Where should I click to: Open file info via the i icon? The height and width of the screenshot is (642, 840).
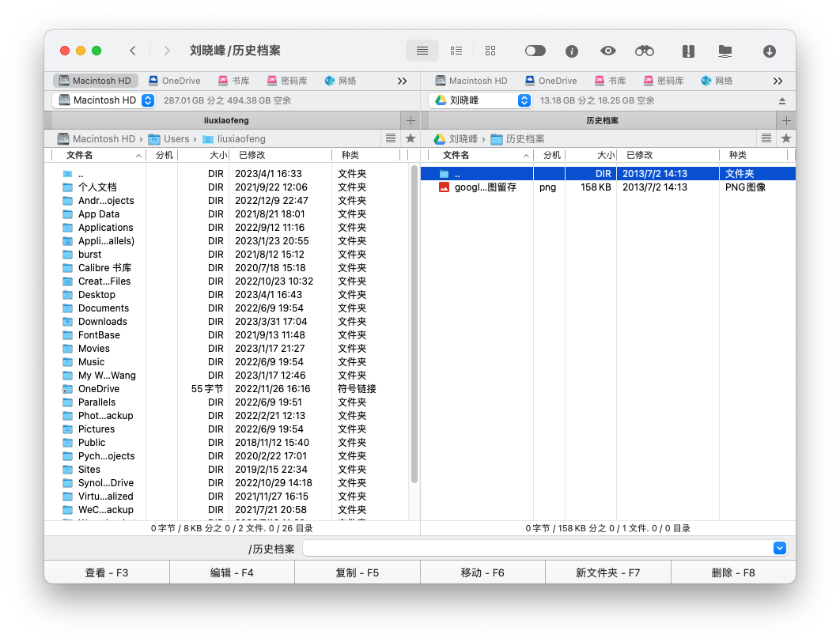click(x=572, y=51)
